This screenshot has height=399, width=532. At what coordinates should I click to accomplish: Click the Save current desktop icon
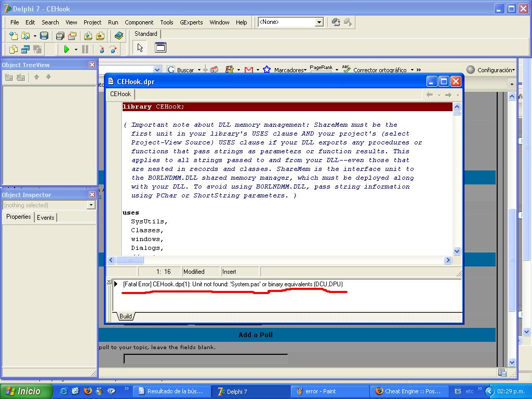coord(336,22)
